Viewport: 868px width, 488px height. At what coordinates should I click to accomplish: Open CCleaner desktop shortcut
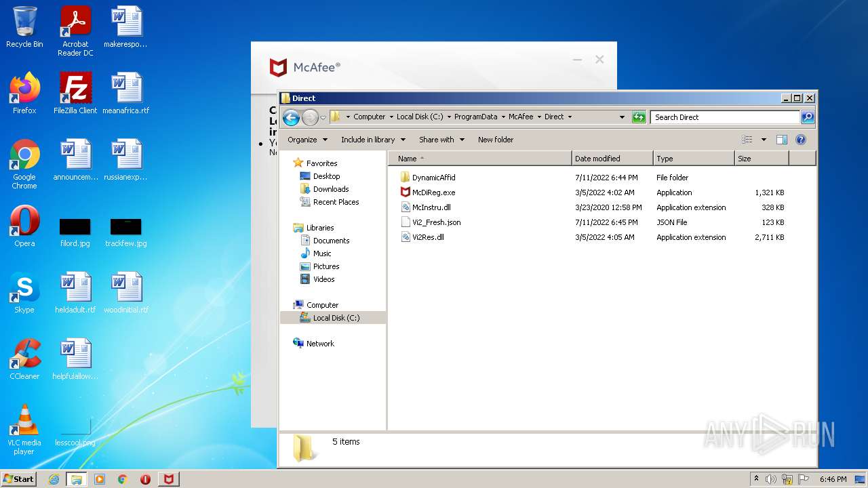pyautogui.click(x=24, y=359)
